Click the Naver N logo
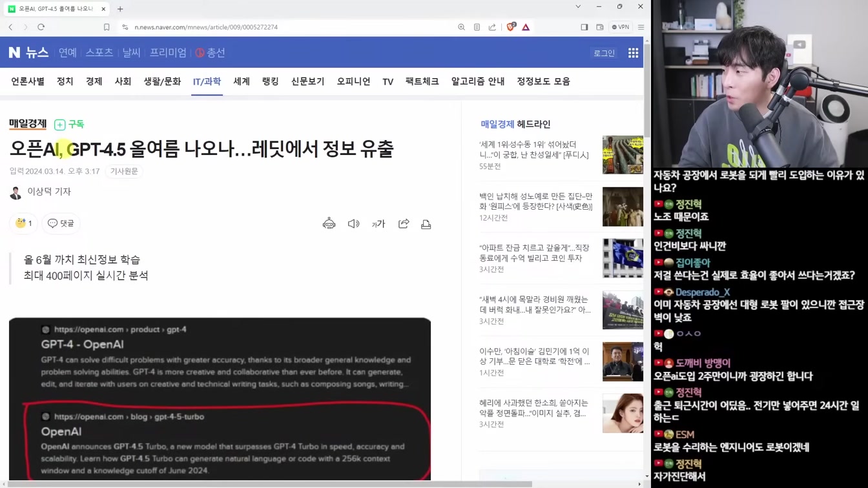The width and height of the screenshot is (868, 488). [14, 52]
